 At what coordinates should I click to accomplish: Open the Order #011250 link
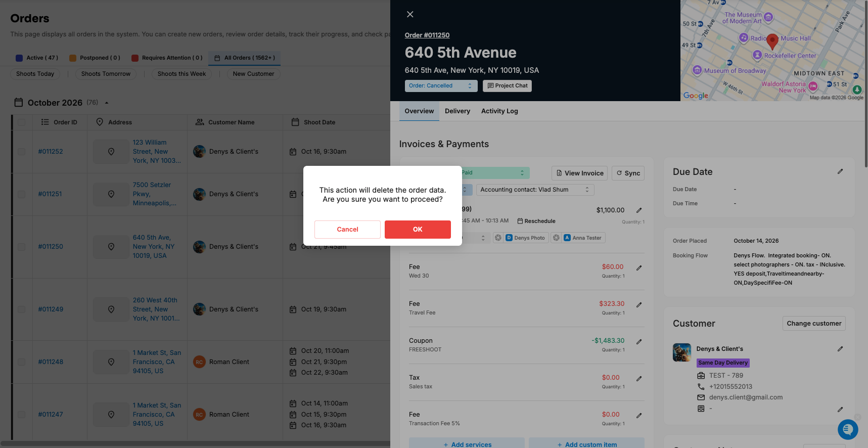pyautogui.click(x=427, y=35)
